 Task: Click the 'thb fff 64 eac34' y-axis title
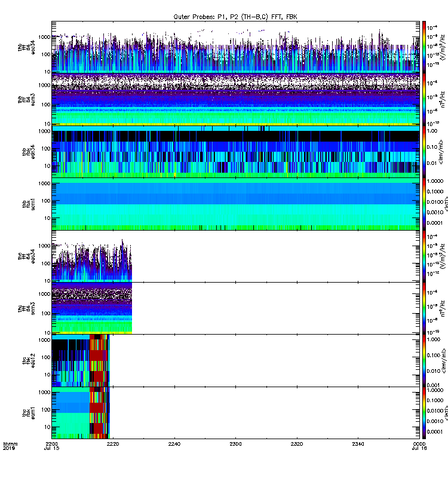26,47
